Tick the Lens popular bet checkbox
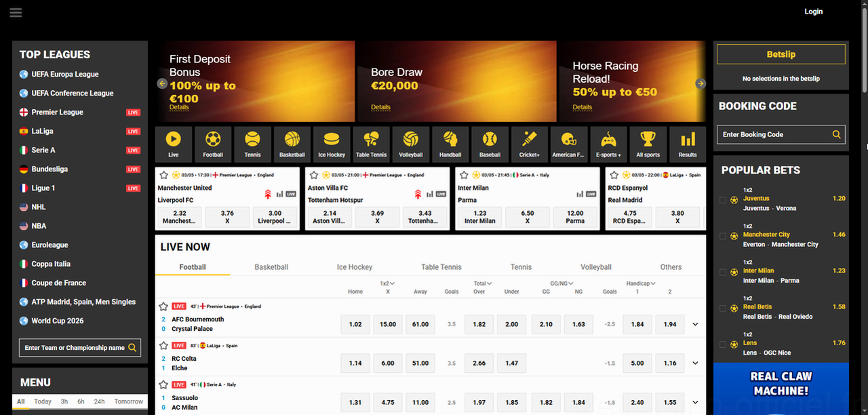 pos(723,344)
